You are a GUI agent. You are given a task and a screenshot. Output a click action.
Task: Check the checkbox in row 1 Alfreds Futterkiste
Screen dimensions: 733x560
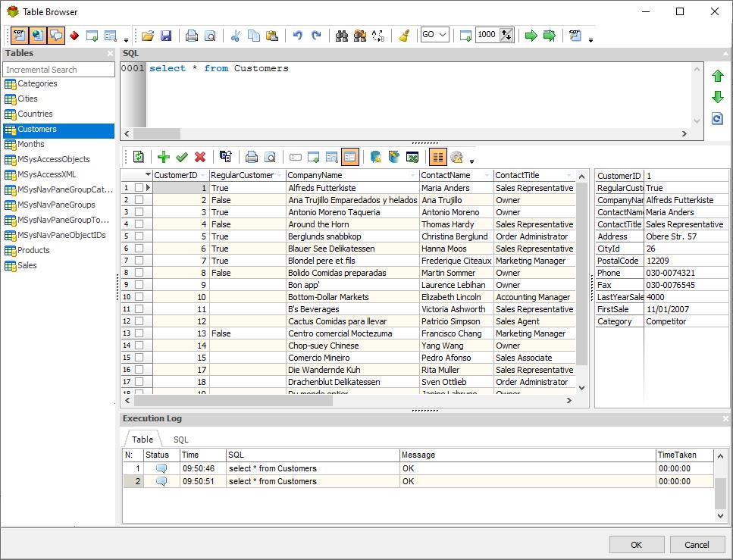pyautogui.click(x=139, y=187)
